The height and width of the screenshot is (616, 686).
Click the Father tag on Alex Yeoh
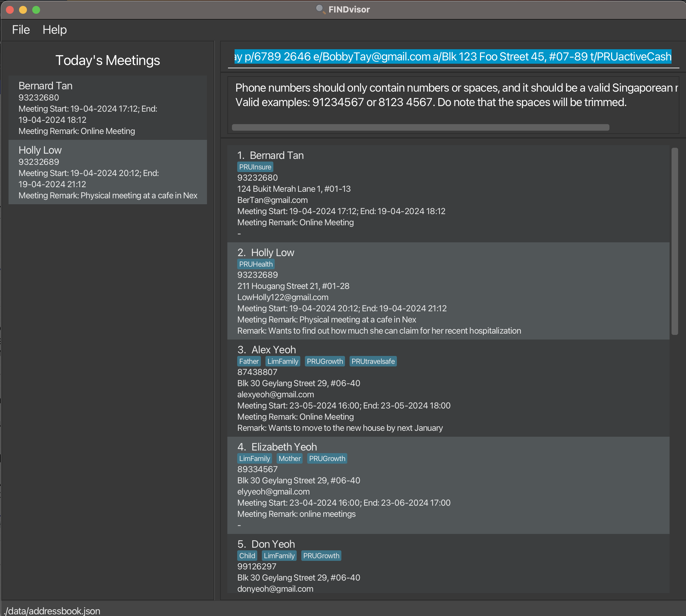point(249,361)
